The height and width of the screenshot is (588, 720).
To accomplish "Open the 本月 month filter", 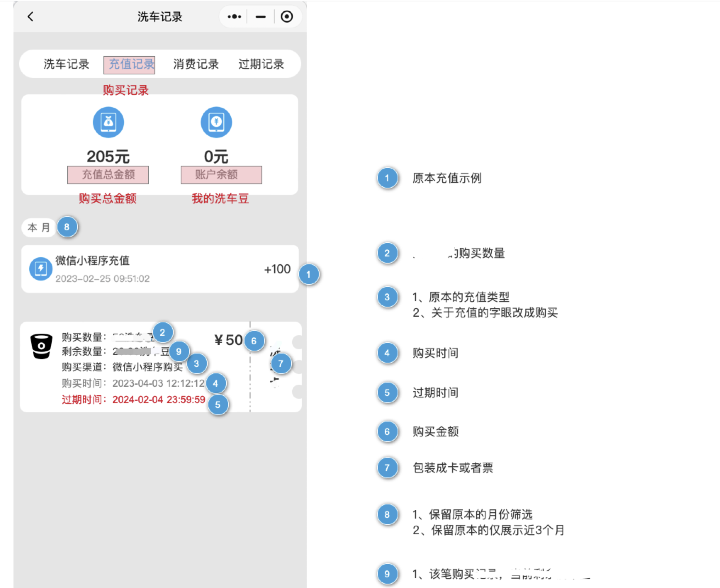I will pos(39,227).
